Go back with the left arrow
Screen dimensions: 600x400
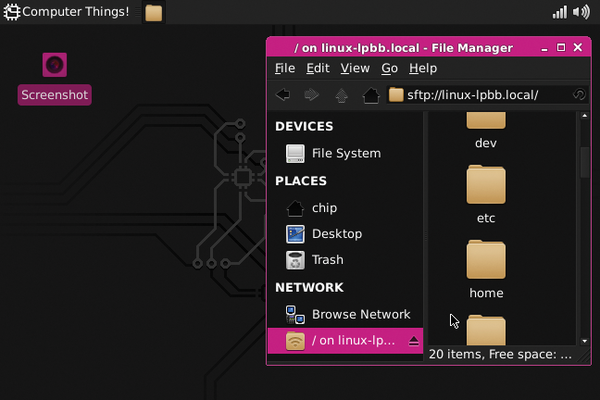[283, 95]
